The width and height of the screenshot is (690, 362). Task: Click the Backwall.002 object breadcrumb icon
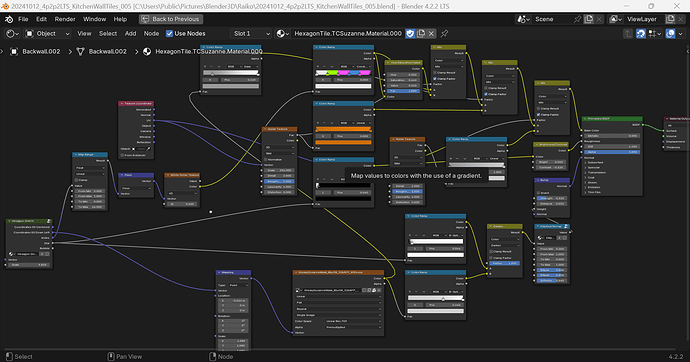pos(14,51)
